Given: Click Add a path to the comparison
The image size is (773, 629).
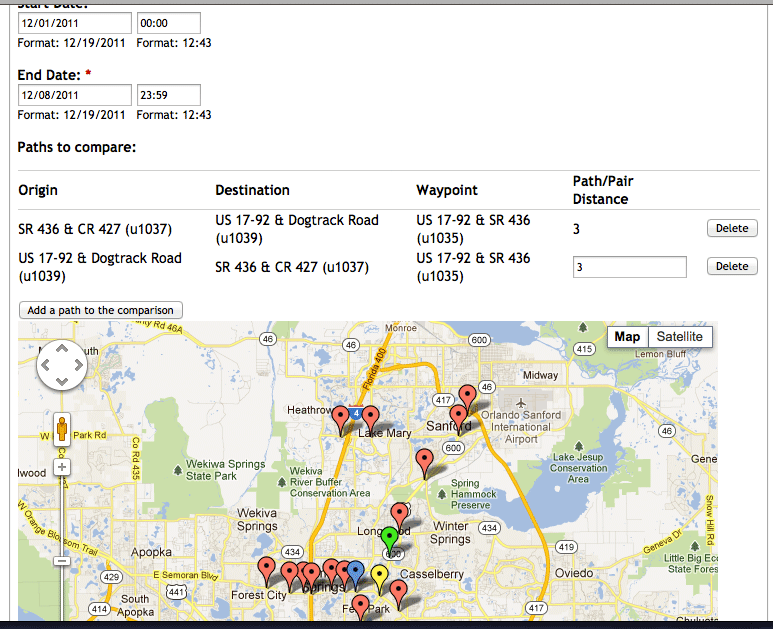Looking at the screenshot, I should point(101,310).
